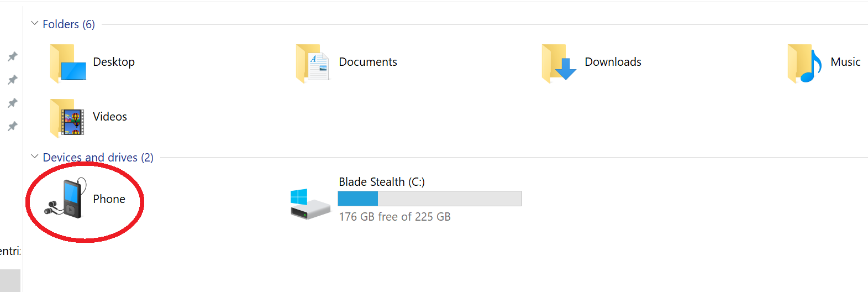868x292 pixels.
Task: Click the Downloads folder name
Action: (x=613, y=62)
